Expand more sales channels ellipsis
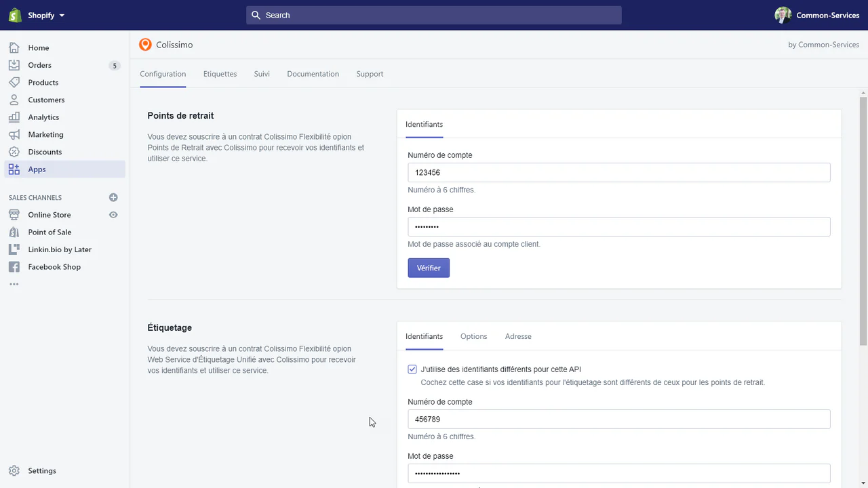The width and height of the screenshot is (868, 488). coord(14,284)
